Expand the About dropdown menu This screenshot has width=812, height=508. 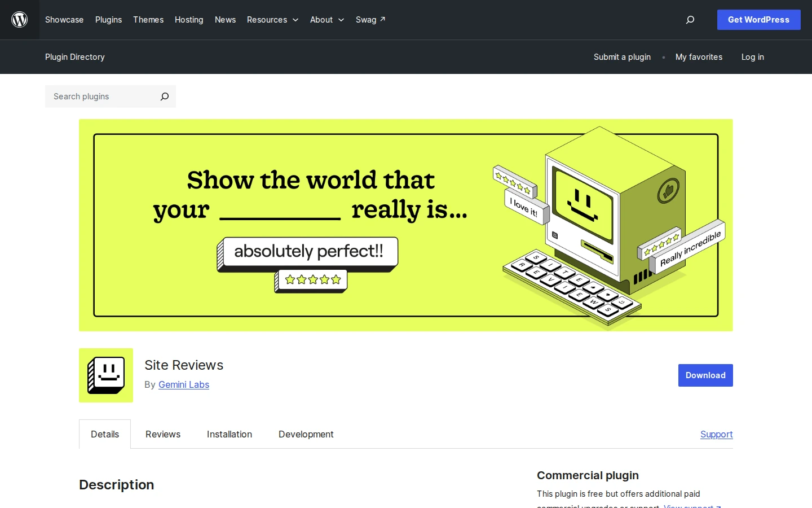pyautogui.click(x=327, y=20)
